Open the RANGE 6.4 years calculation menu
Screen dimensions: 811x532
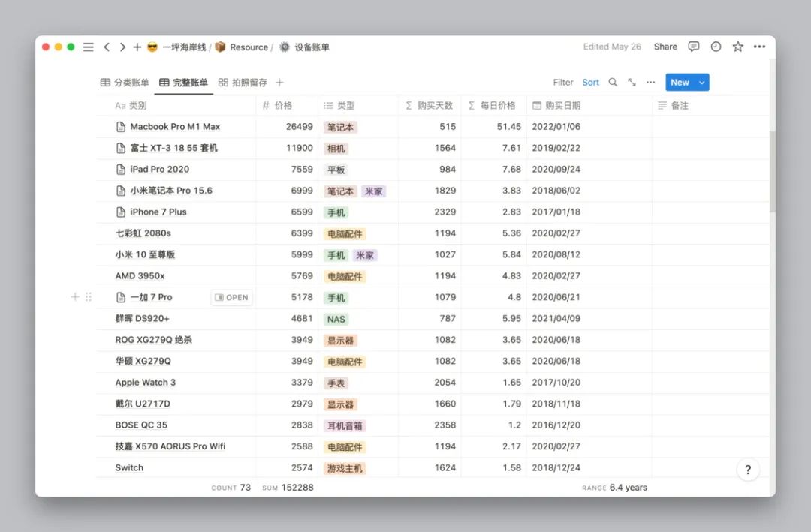point(614,488)
